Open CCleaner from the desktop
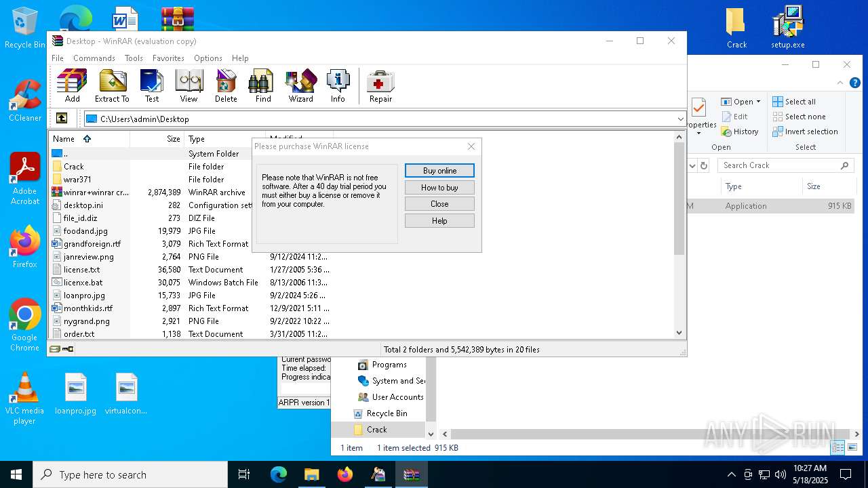The width and height of the screenshot is (868, 488). click(x=25, y=100)
